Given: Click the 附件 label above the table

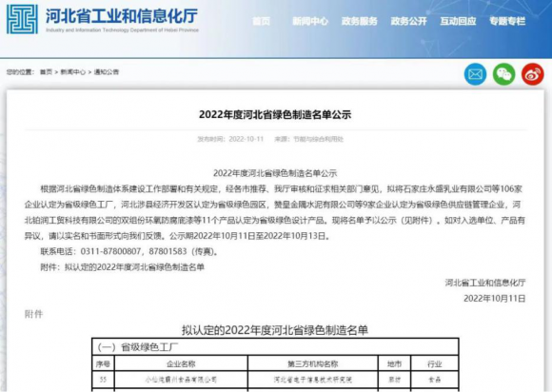Looking at the screenshot, I should [34, 314].
